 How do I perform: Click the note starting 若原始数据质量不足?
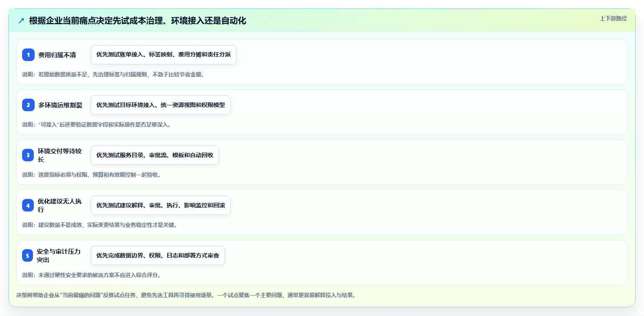click(x=113, y=74)
